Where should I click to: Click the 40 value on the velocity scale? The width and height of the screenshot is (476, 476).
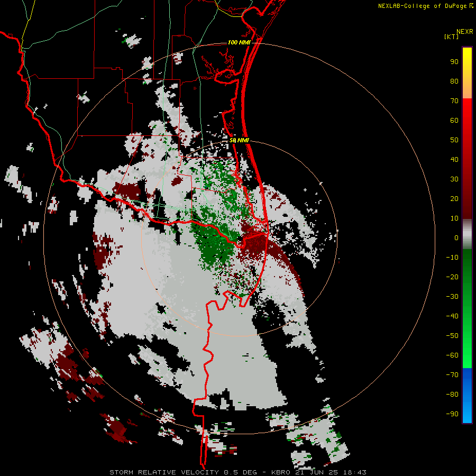454,160
